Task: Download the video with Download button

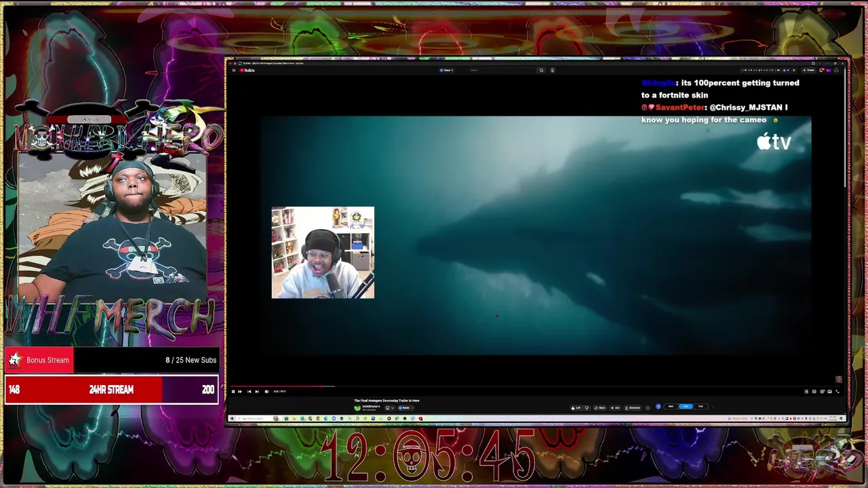Action: [x=633, y=408]
